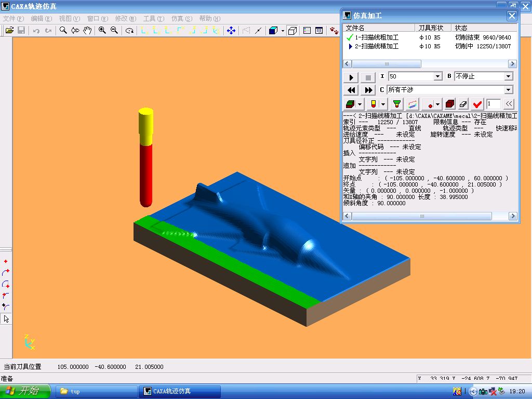Screen dimensions: 532x399
Task: Open the 仿真(S) menu
Action: 182,19
